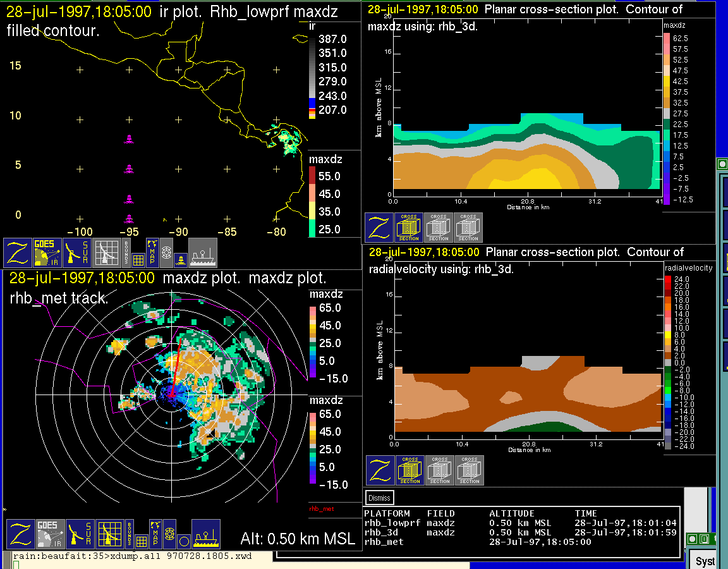Enable the third gray Cross Section icon under maxdz contour
The height and width of the screenshot is (569, 728).
pyautogui.click(x=468, y=228)
